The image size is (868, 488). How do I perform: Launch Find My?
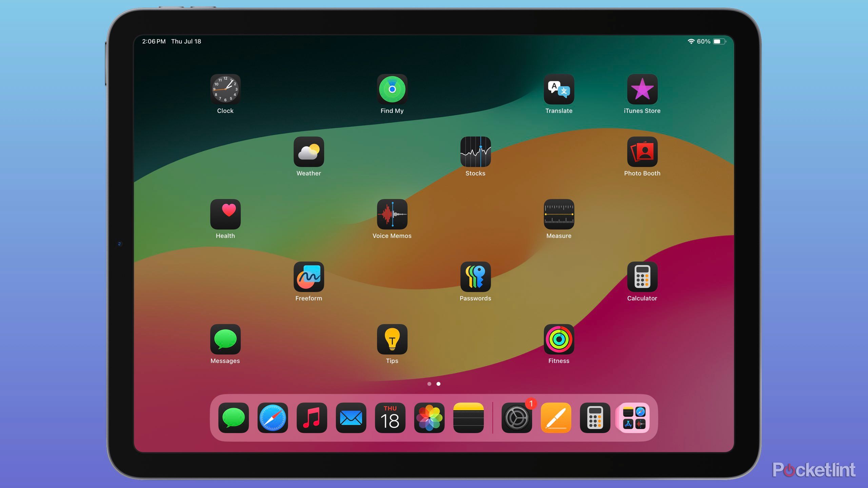tap(392, 89)
